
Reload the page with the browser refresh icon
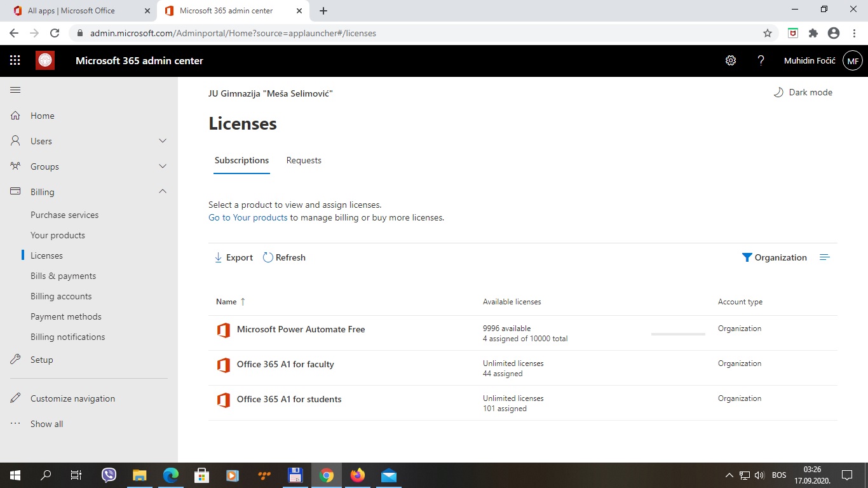coord(55,33)
